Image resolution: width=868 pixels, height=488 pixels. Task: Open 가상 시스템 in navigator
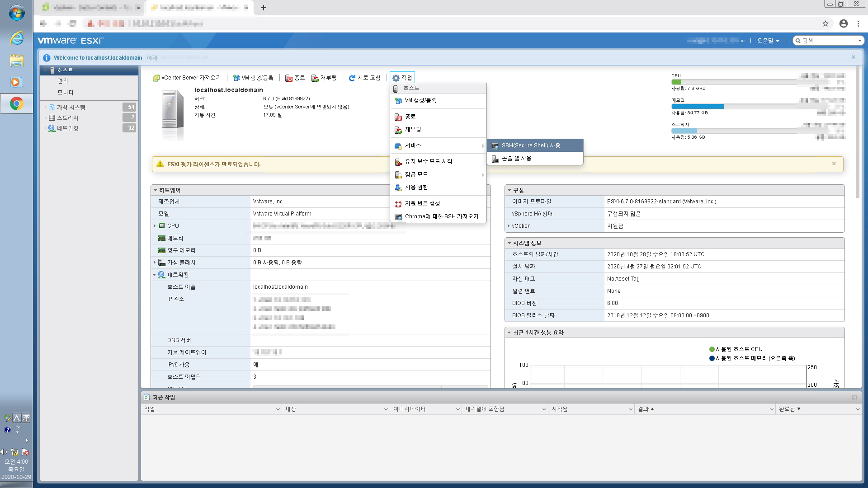[x=71, y=108]
